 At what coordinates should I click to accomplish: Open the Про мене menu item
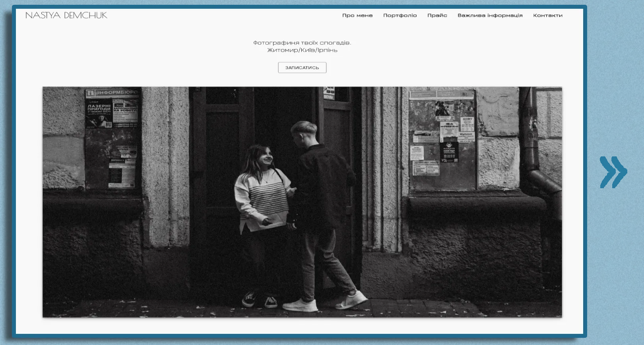357,16
